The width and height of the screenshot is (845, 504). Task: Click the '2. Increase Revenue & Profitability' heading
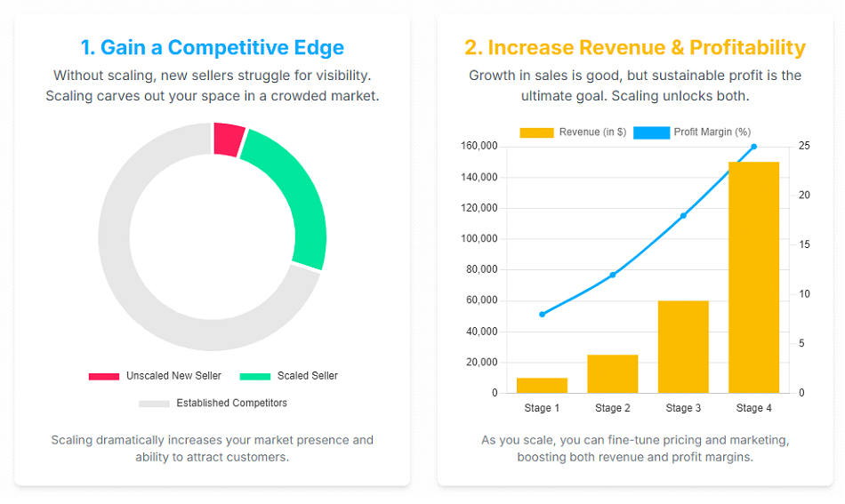[635, 47]
